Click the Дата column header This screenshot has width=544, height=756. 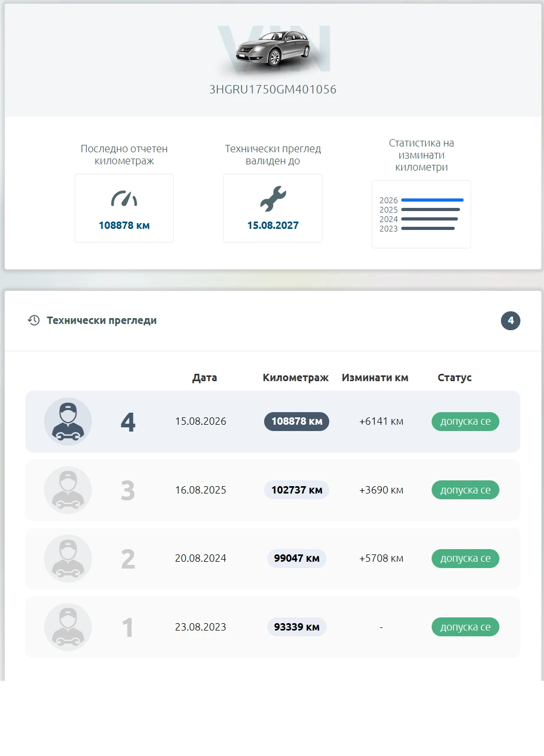click(205, 377)
